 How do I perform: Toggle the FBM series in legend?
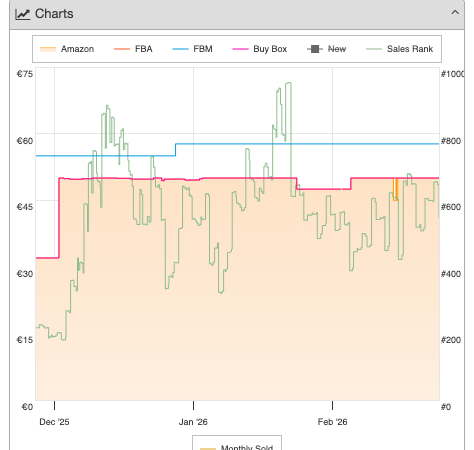pos(192,49)
